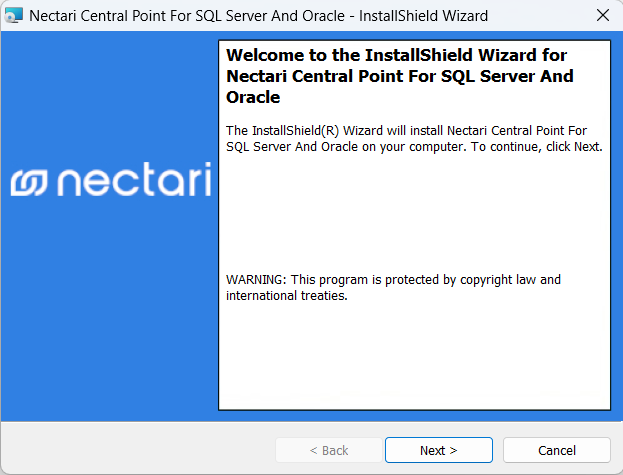Click blue banner area above the Nectari logo

108,90
